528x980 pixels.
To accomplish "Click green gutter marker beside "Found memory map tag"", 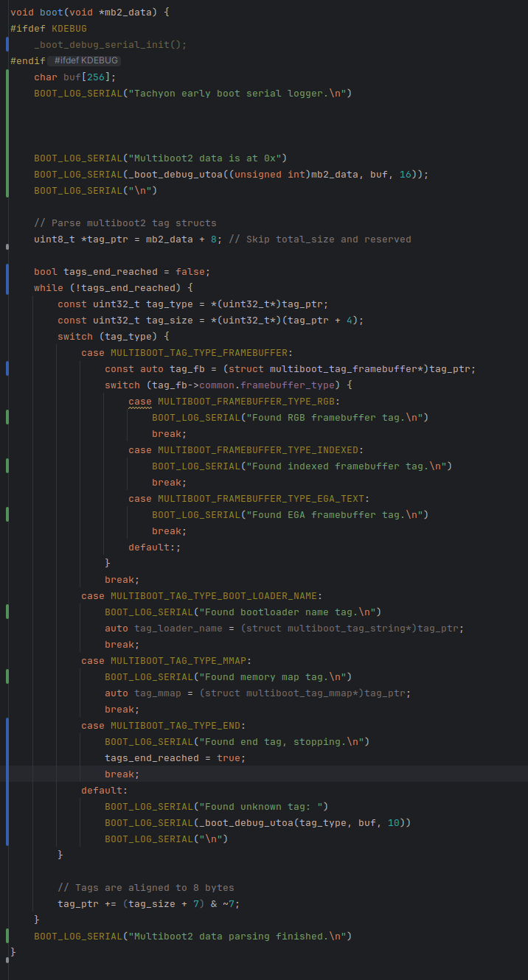I will (7, 676).
